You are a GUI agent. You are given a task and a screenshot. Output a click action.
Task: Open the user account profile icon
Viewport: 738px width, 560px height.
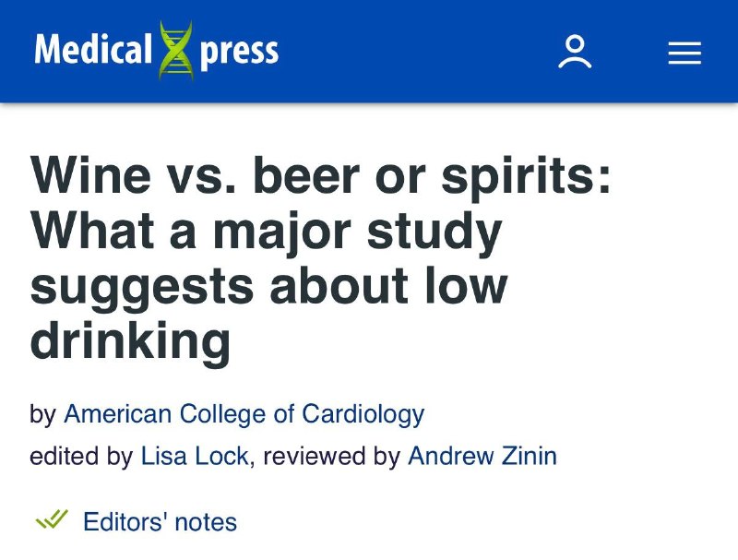pyautogui.click(x=575, y=52)
